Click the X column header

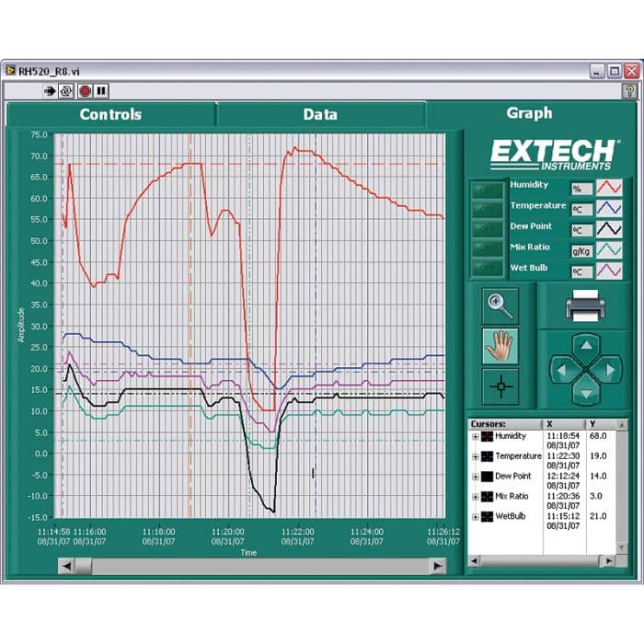565,424
